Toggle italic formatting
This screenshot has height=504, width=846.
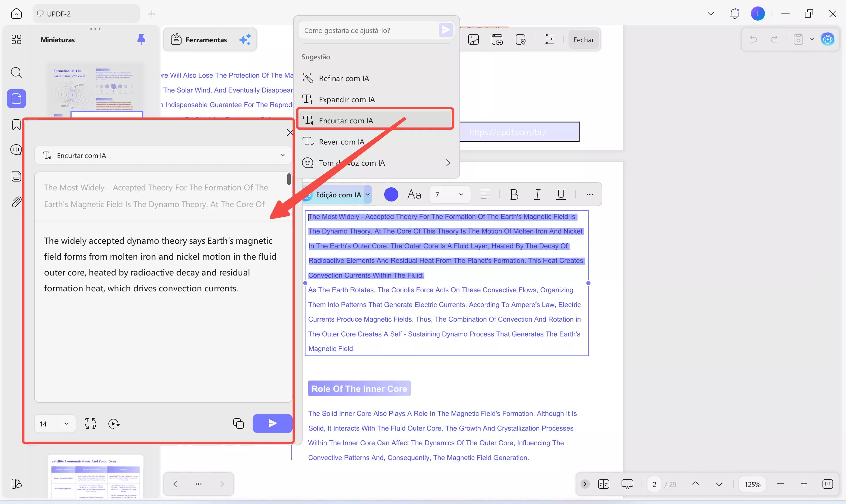click(537, 195)
